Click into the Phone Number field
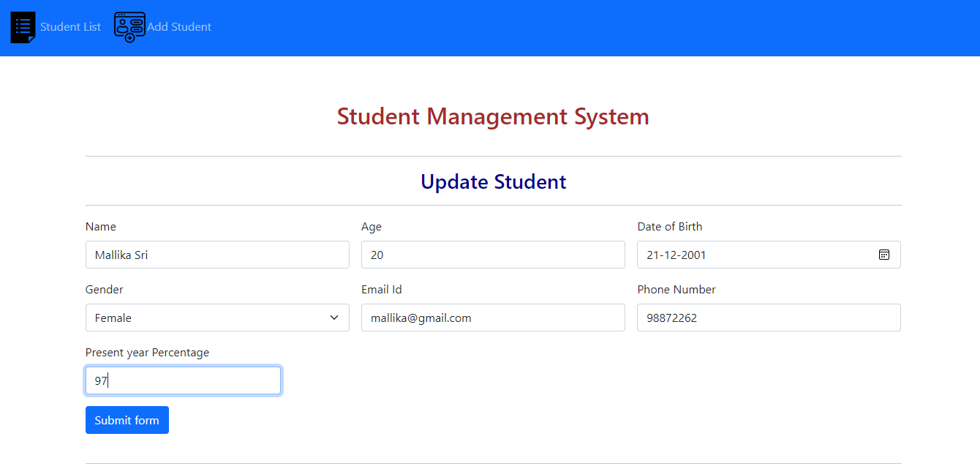This screenshot has width=980, height=469. [769, 318]
